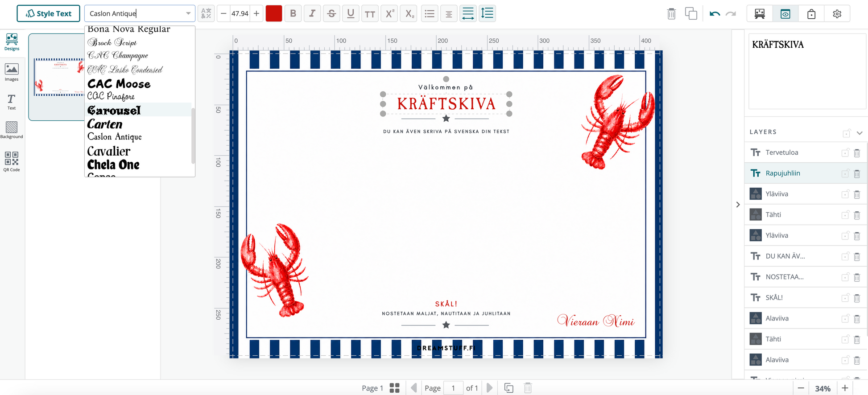The image size is (868, 395).
Task: Zoom in with the plus button
Action: (x=845, y=388)
